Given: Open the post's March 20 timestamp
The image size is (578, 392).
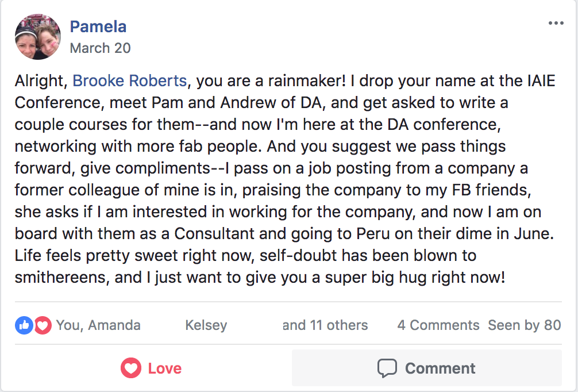Looking at the screenshot, I should (100, 48).
